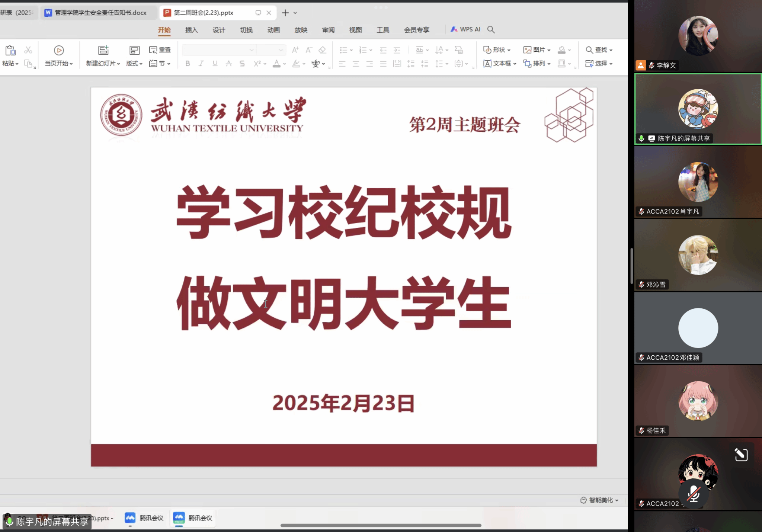Screen dimensions: 762x532
Task: Click the cut scissors icon
Action: pos(28,50)
